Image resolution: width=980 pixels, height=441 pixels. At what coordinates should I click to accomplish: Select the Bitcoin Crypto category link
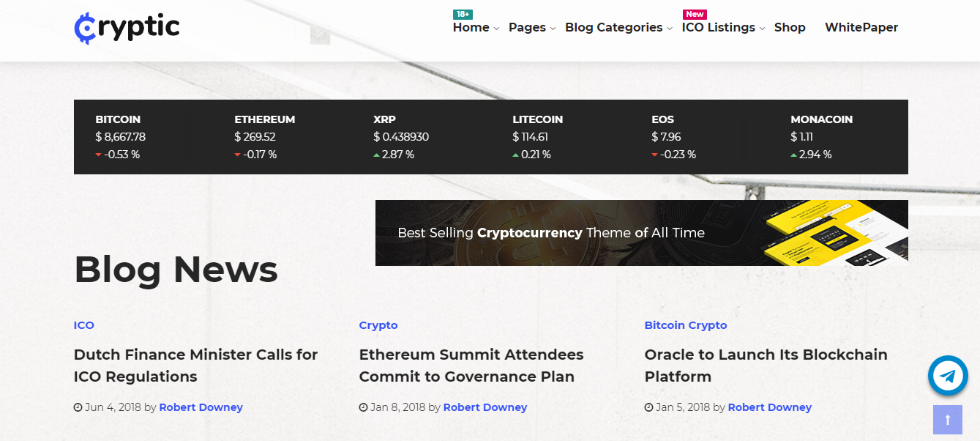click(x=686, y=325)
